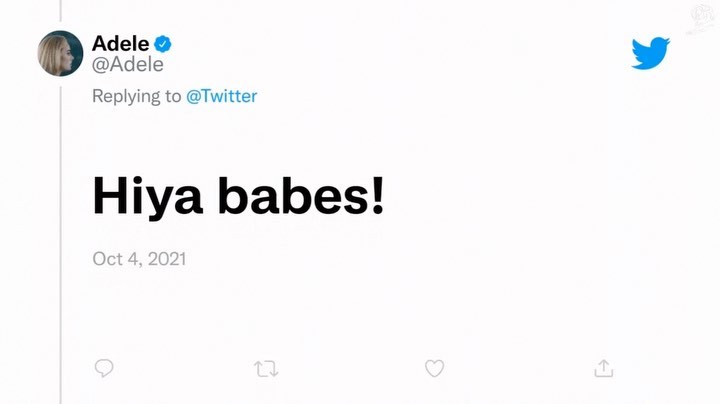Click the "Hiya babes!" tweet text
This screenshot has width=720, height=404.
click(x=238, y=196)
